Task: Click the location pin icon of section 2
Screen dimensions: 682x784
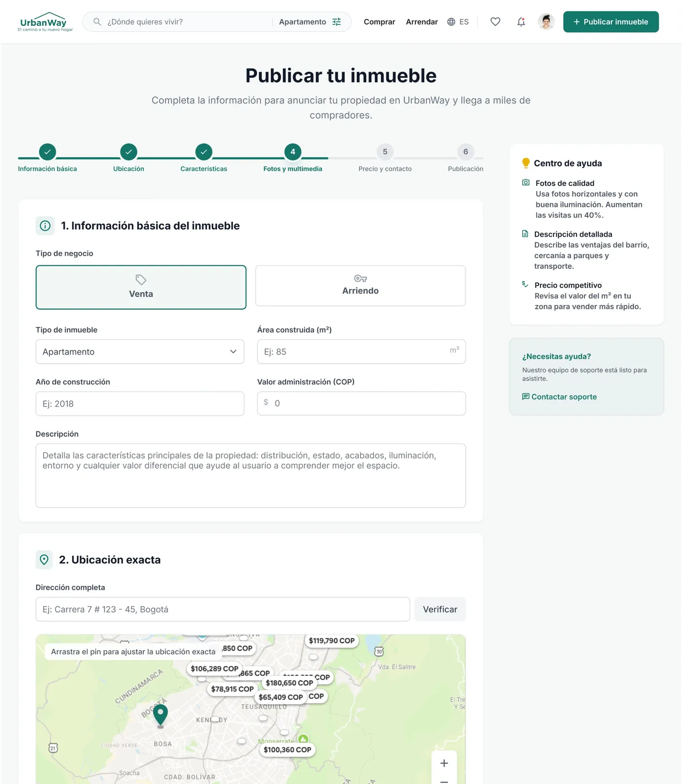Action: click(44, 560)
